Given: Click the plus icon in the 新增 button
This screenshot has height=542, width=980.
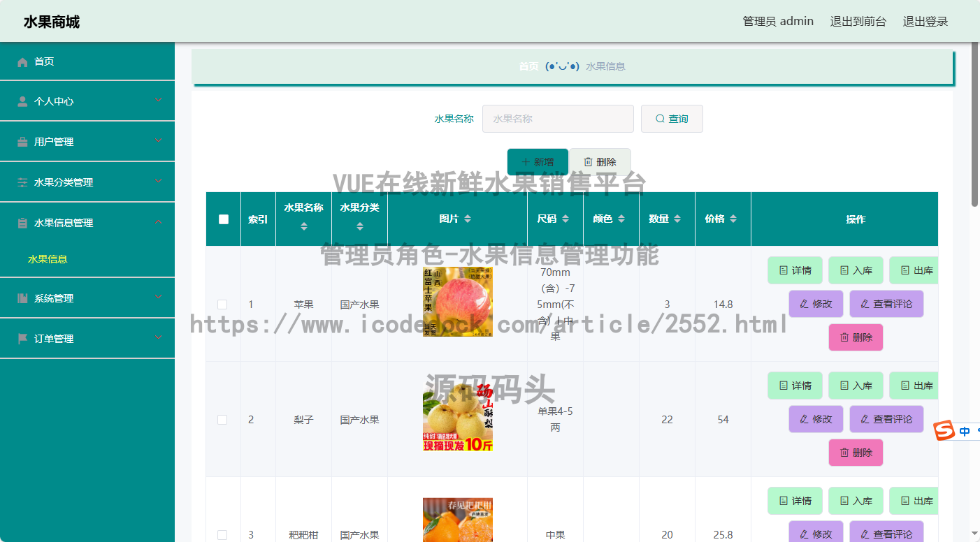Looking at the screenshot, I should 526,162.
